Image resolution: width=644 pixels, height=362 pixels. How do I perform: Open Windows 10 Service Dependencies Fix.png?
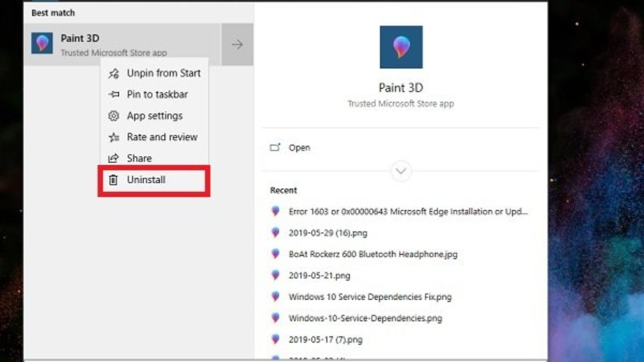click(370, 297)
